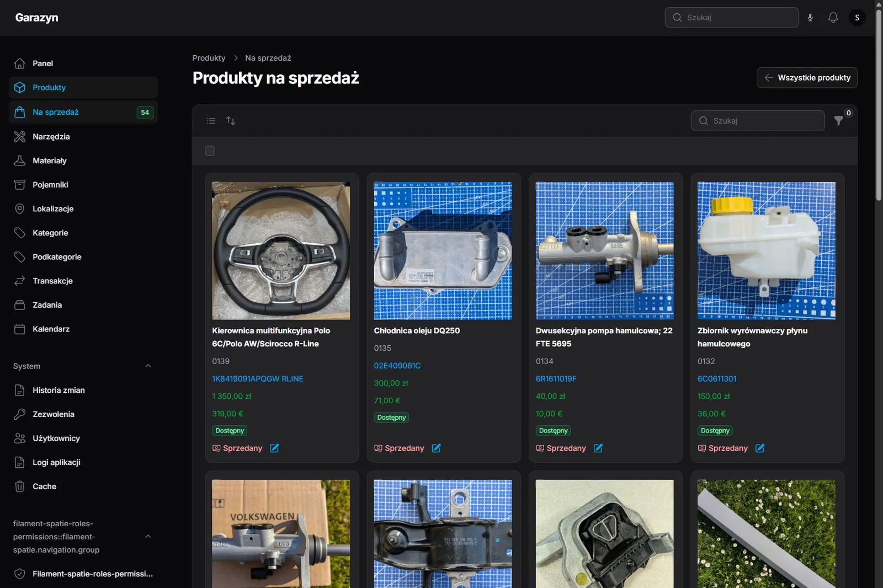Open part number link 6R1611019F
Screen dimensions: 883x588
point(556,379)
